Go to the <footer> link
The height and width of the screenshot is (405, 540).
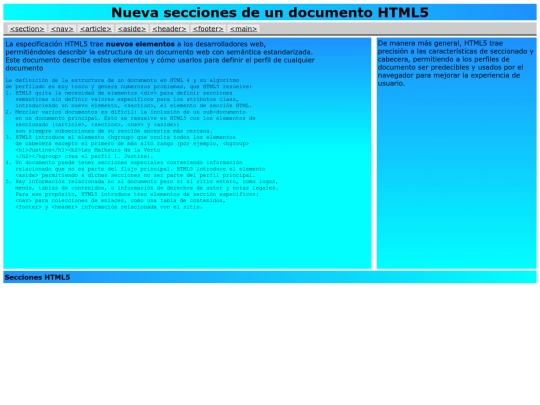click(x=208, y=29)
